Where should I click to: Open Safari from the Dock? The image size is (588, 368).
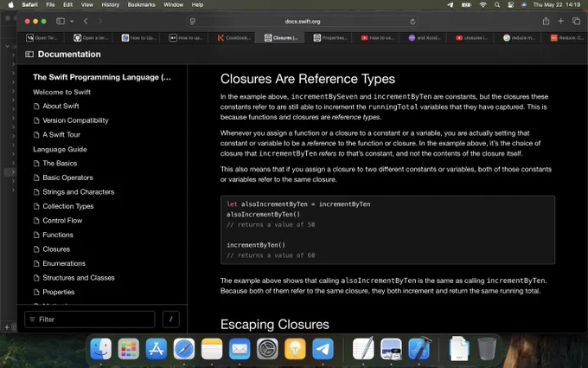coord(184,349)
